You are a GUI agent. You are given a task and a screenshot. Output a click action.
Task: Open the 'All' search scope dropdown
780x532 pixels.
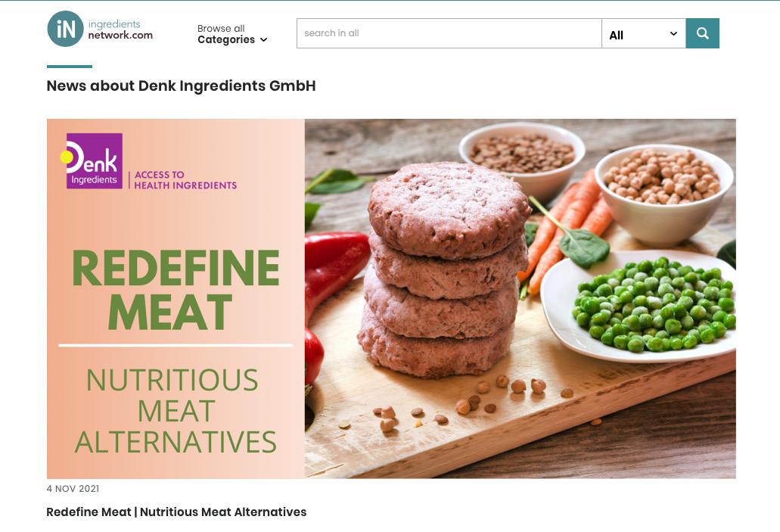click(x=644, y=33)
